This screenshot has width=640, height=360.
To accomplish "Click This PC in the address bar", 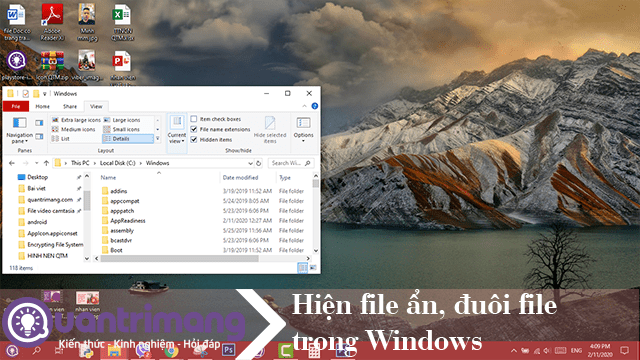I will tap(80, 163).
